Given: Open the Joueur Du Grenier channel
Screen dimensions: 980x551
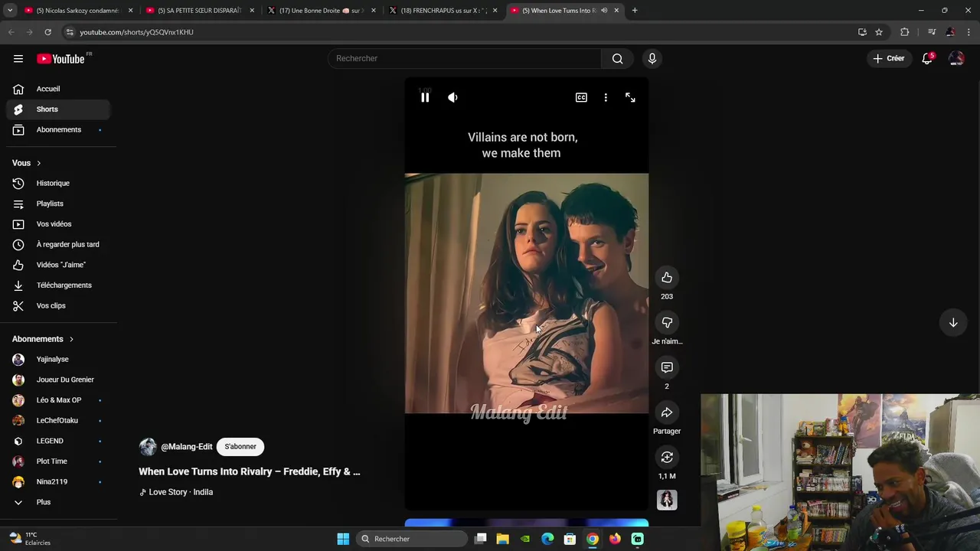Looking at the screenshot, I should tap(58, 380).
